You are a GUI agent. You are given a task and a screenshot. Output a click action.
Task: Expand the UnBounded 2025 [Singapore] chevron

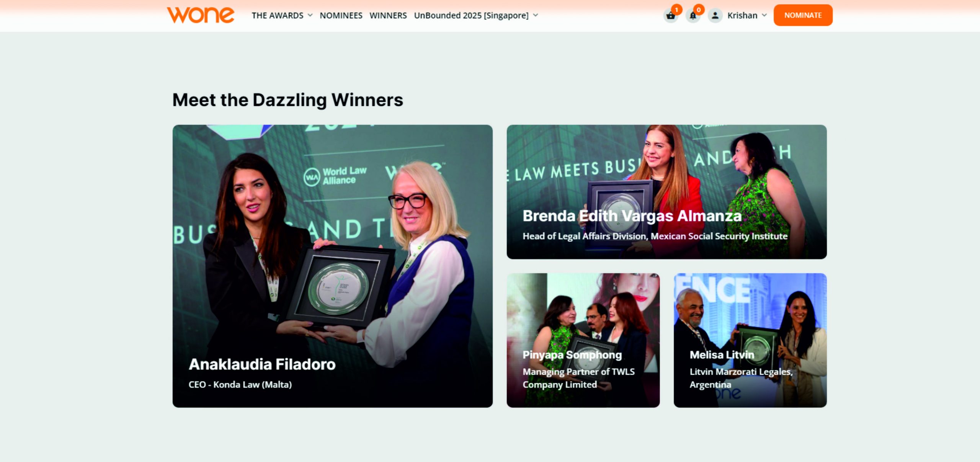point(536,15)
